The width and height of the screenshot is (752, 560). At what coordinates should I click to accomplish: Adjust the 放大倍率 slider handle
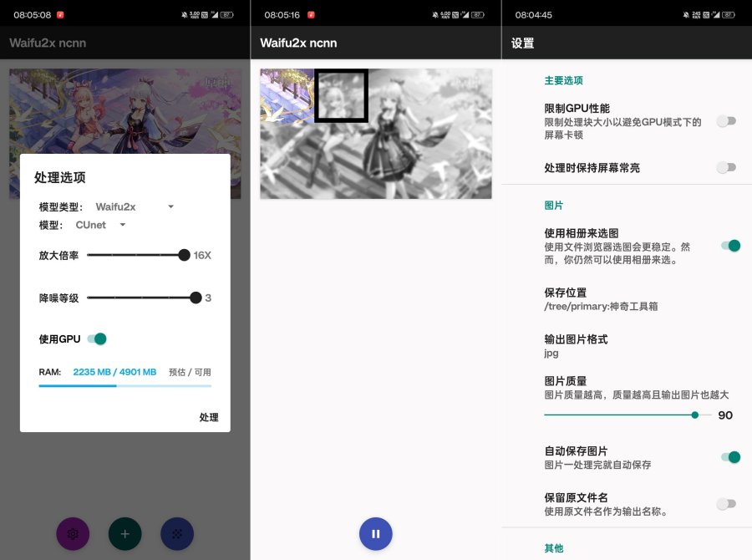point(184,256)
